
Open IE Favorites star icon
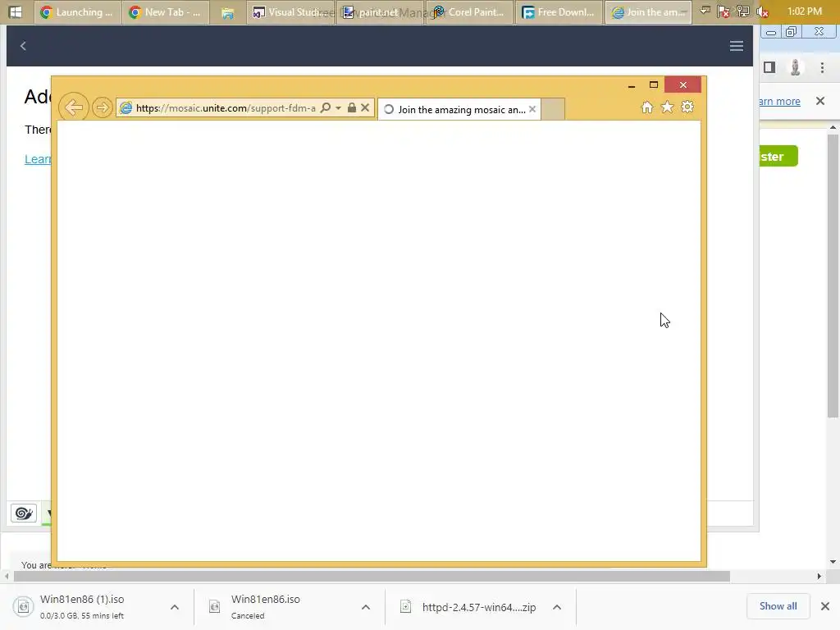[667, 107]
